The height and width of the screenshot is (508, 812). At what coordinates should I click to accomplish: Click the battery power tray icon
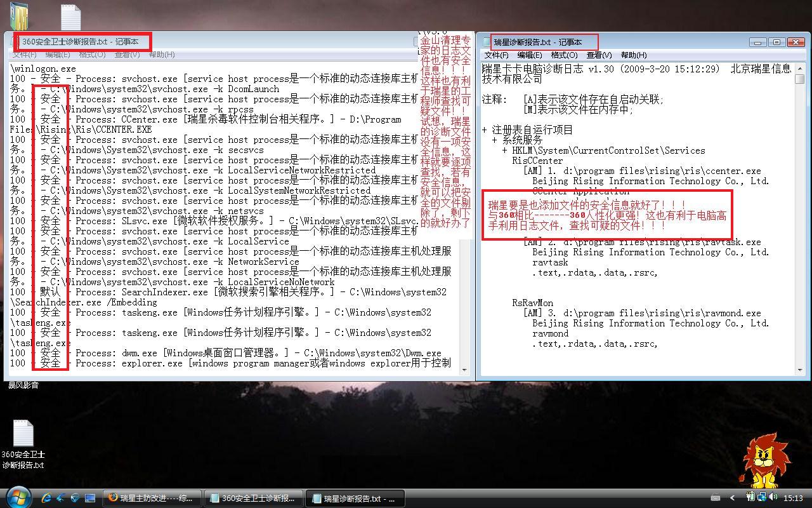[750, 498]
